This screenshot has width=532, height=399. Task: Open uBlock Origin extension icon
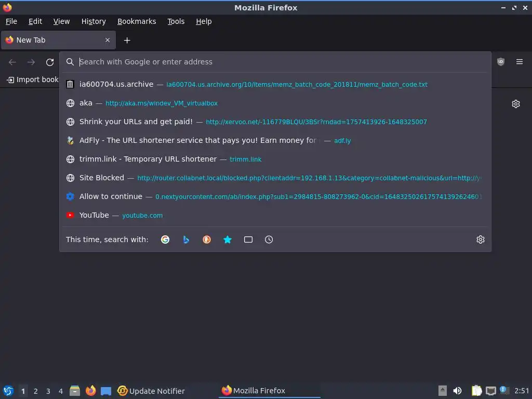pos(501,62)
